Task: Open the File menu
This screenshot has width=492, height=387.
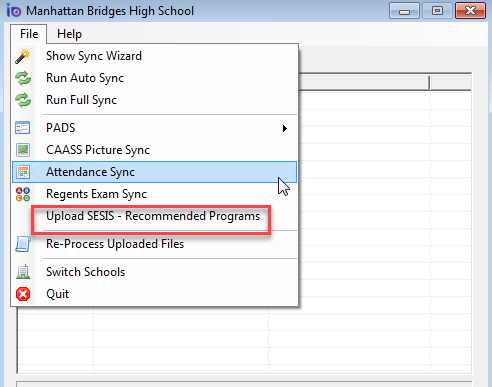Action: click(x=29, y=34)
